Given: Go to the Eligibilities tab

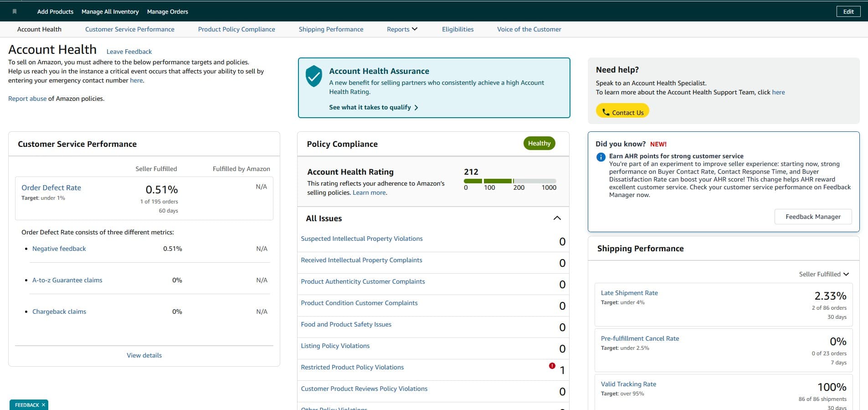Looking at the screenshot, I should 457,29.
